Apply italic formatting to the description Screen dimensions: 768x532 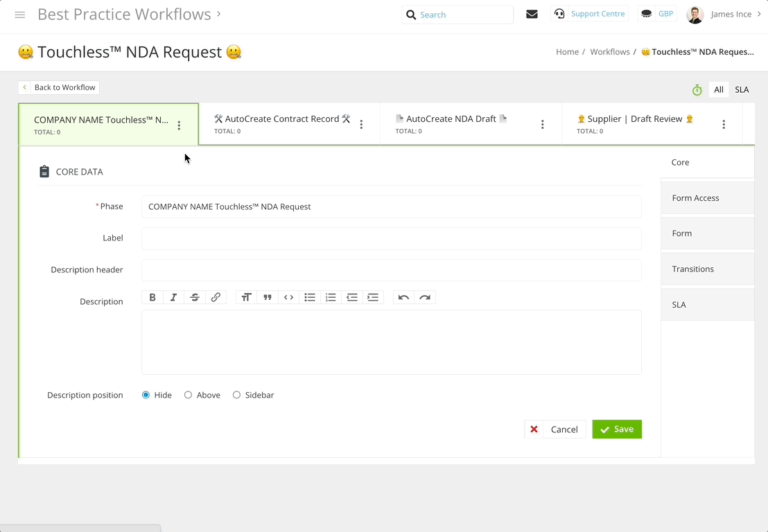[173, 297]
